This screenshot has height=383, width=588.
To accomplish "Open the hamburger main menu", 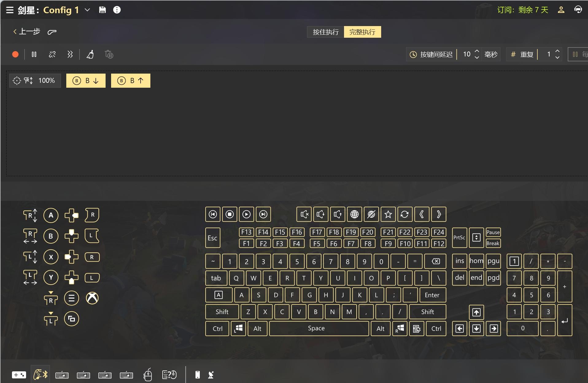I will (x=10, y=10).
